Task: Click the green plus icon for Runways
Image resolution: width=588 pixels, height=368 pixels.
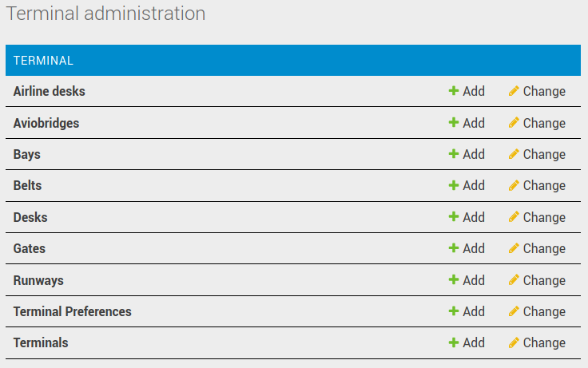Action: (x=453, y=280)
